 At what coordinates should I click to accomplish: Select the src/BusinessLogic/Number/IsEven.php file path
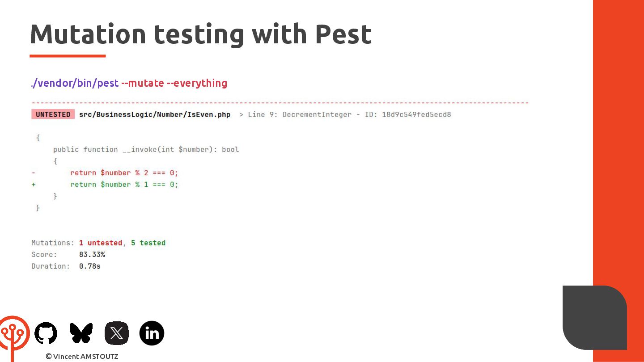click(155, 114)
